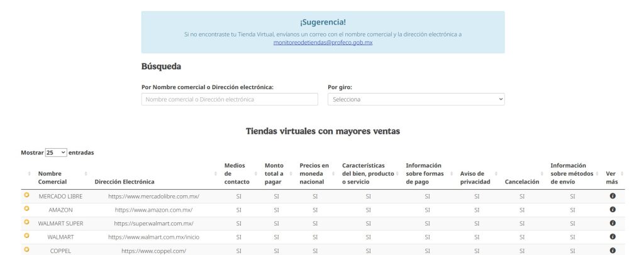Screen dimensions: 644x255
Task: Sort by the Aviso de privacidad header
Action: click(x=475, y=178)
